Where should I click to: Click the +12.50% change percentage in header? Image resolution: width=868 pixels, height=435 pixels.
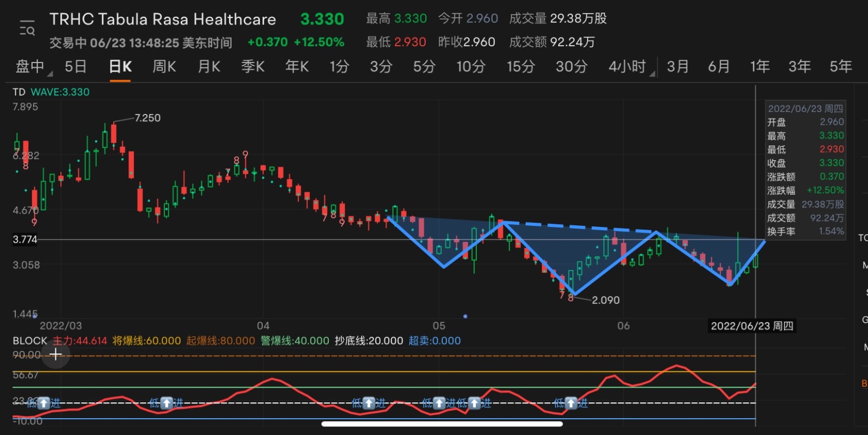(319, 42)
